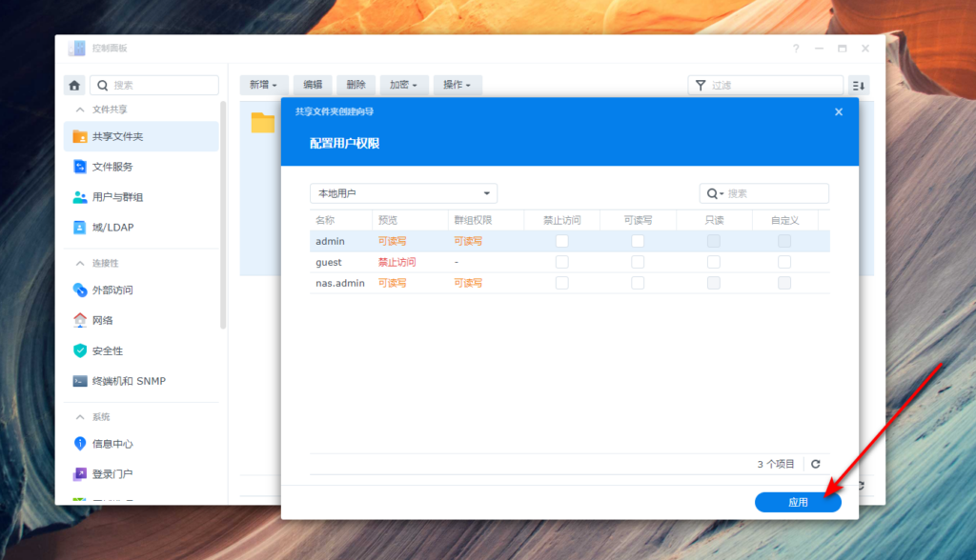
Task: Click the Control Panel search field
Action: [154, 86]
